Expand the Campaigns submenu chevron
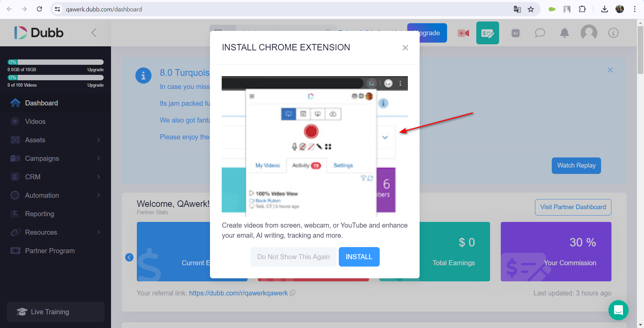This screenshot has height=328, width=644. (x=99, y=158)
